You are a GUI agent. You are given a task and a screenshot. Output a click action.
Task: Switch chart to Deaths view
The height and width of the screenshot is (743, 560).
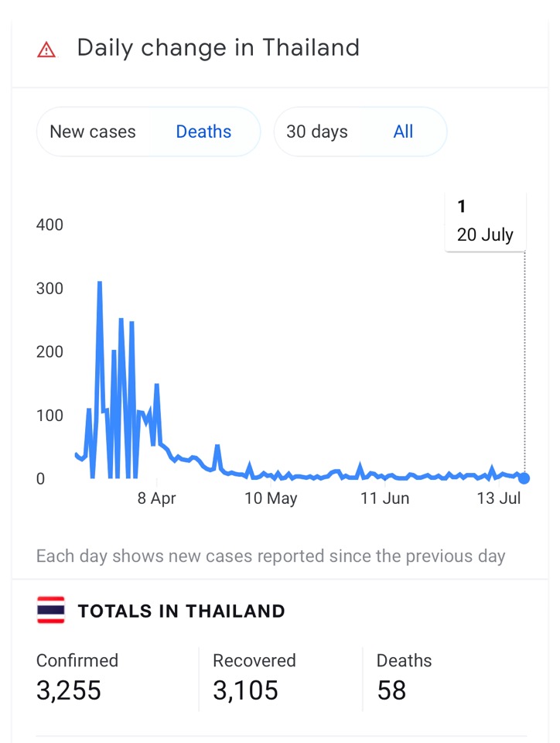[203, 132]
